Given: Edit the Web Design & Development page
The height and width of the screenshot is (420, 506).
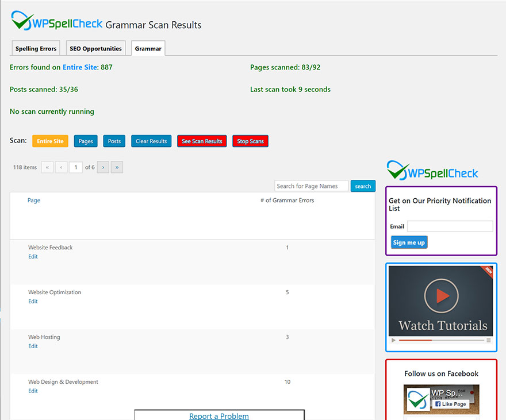Looking at the screenshot, I should click(x=33, y=391).
